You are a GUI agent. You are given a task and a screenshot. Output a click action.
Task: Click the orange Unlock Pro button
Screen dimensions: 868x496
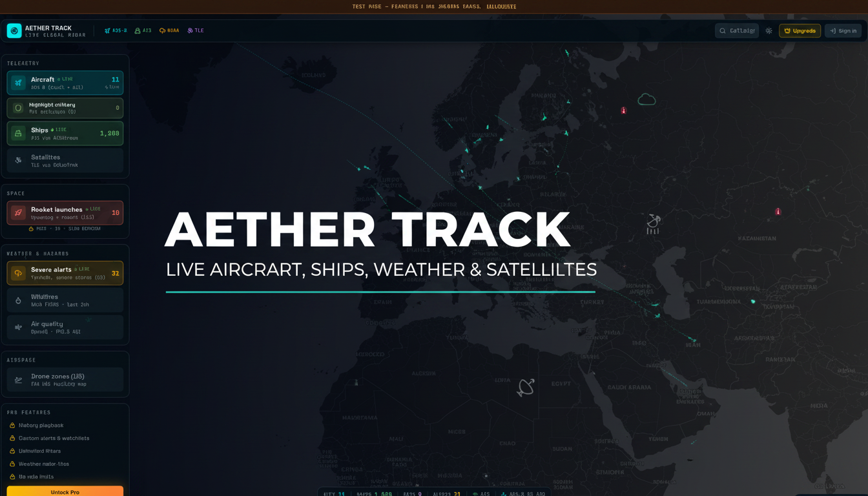click(65, 491)
